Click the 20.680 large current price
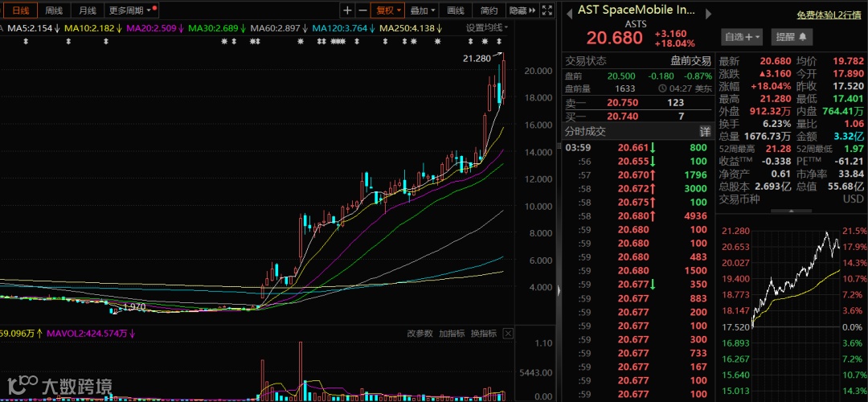 pos(615,38)
